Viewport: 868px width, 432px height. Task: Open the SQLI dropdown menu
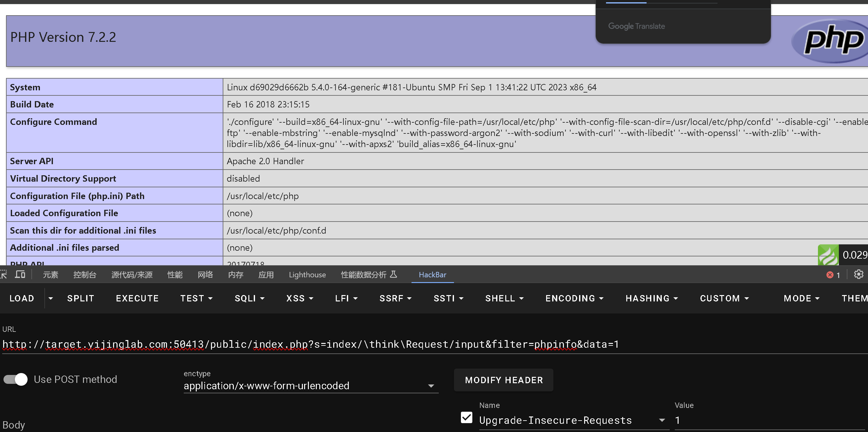[x=249, y=298]
